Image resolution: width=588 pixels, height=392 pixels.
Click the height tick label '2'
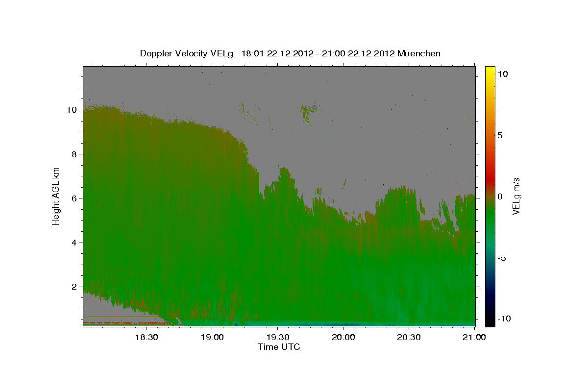pos(74,287)
